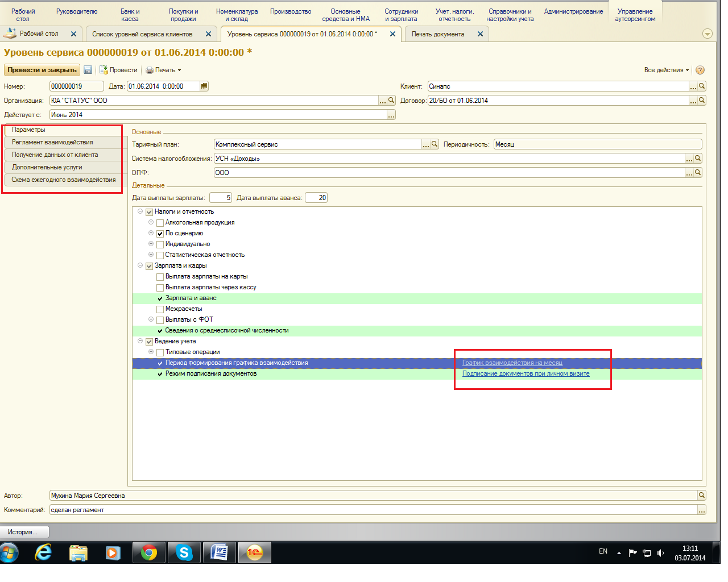This screenshot has height=582, width=728.
Task: Expand the Выплаты с ФОТ node
Action: 151,319
